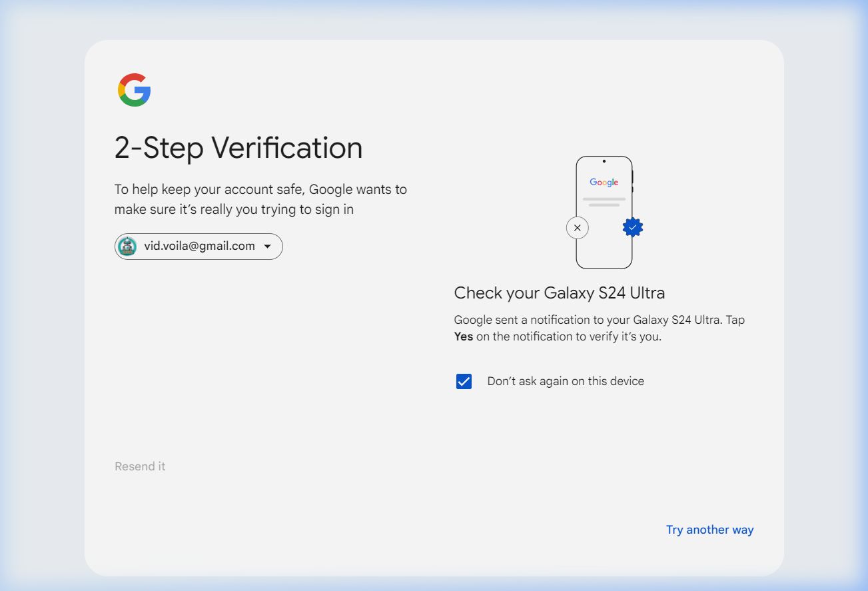Click the side buttons of the phone illustration
868x591 pixels.
[632, 181]
